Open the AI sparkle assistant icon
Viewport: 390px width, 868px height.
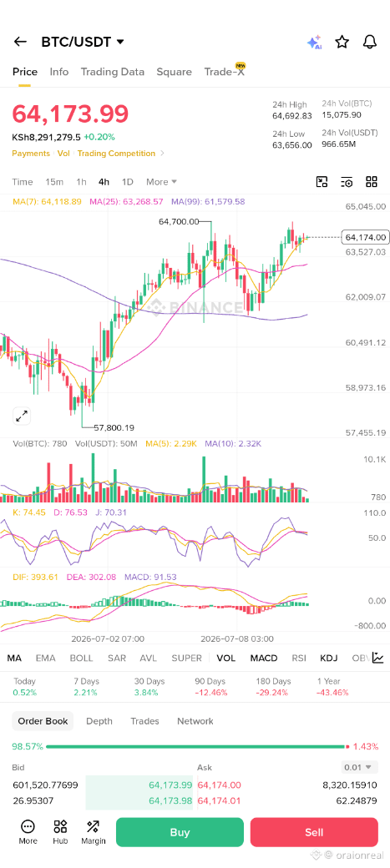click(314, 42)
